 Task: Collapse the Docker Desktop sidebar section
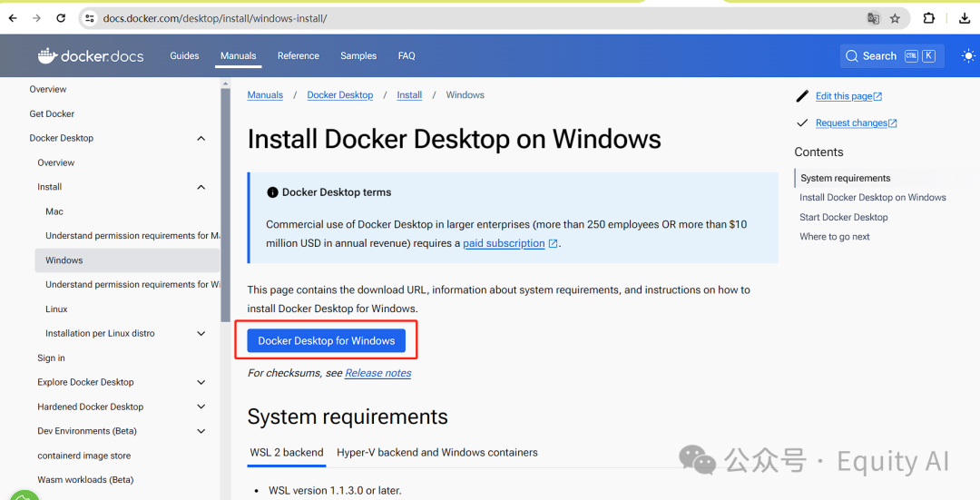(x=201, y=139)
